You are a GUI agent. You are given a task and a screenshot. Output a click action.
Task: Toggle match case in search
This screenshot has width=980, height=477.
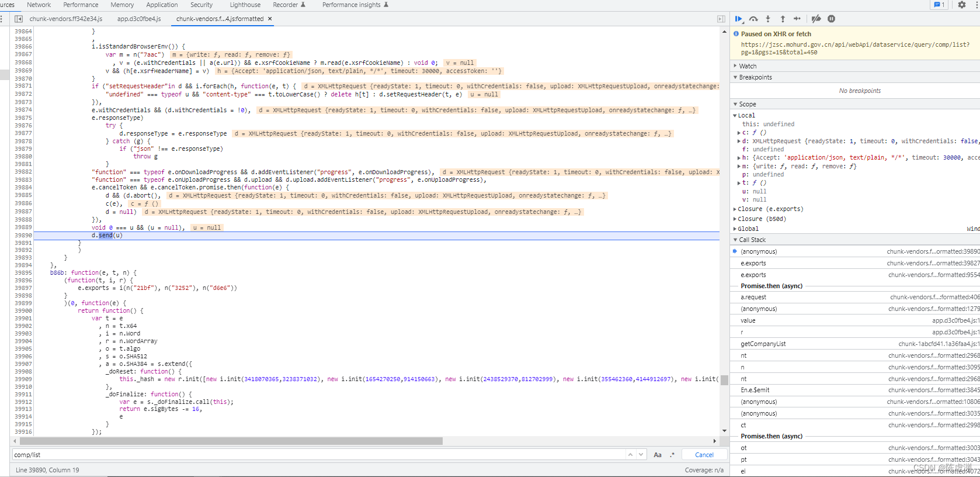click(658, 455)
